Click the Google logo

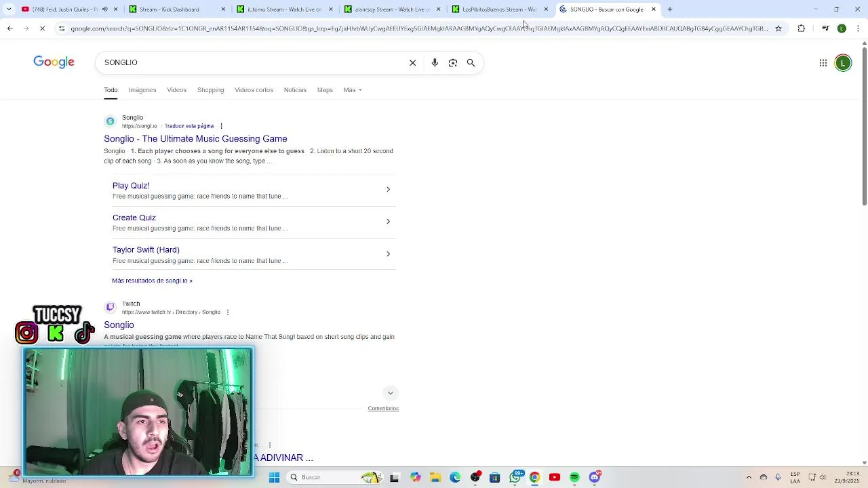coord(54,62)
